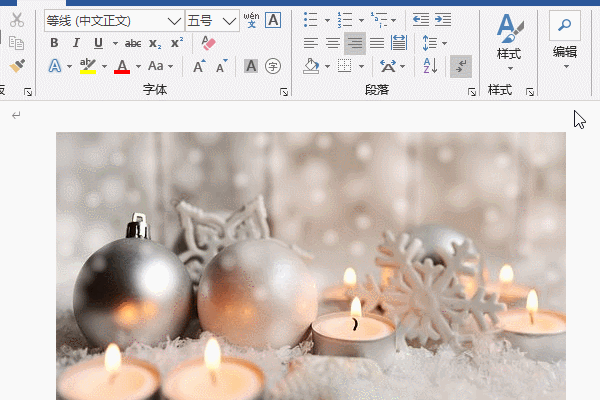Image resolution: width=600 pixels, height=400 pixels.
Task: Toggle superscript formatting
Action: tap(177, 43)
